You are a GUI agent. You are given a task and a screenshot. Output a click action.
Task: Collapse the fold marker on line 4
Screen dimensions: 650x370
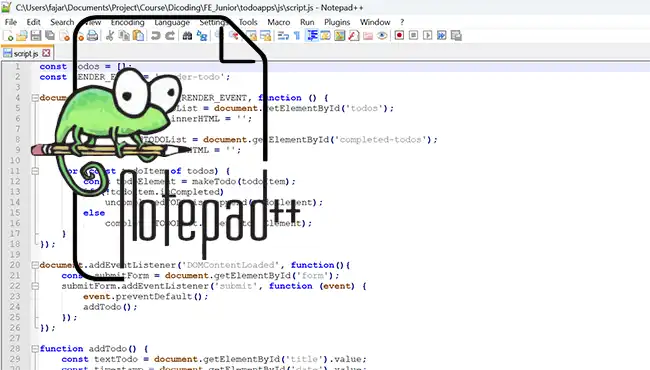(x=35, y=98)
